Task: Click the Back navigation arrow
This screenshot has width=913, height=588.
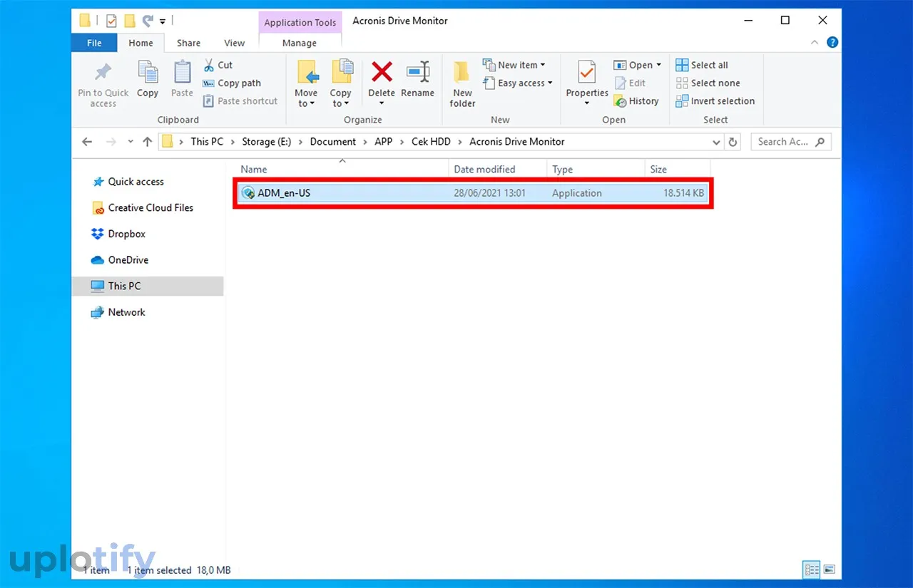Action: tap(87, 142)
